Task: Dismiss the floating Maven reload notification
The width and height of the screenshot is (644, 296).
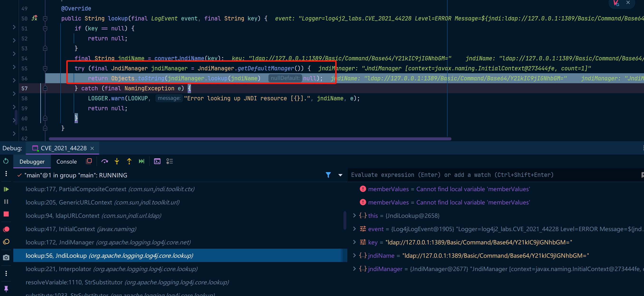Action: pyautogui.click(x=628, y=3)
